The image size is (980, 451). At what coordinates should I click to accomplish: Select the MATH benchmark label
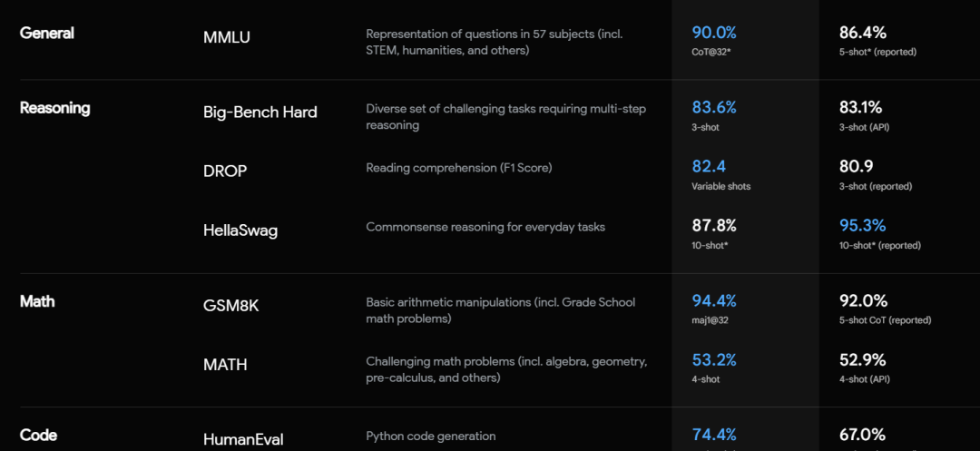[225, 365]
